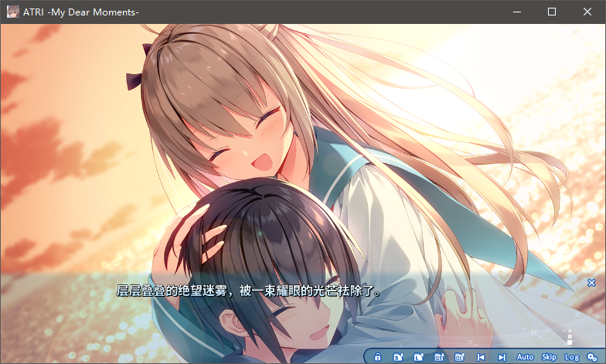Open the Save menu icon
Image resolution: width=606 pixels, height=364 pixels.
tap(398, 357)
